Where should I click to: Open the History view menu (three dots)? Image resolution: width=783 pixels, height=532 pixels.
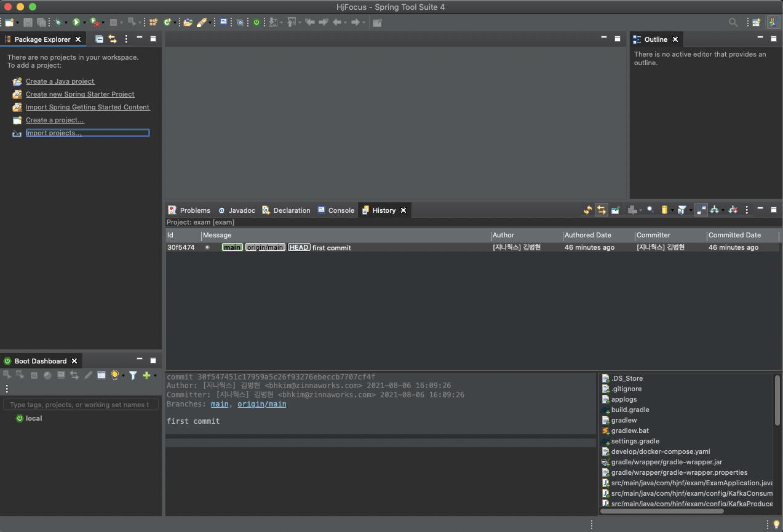747,210
